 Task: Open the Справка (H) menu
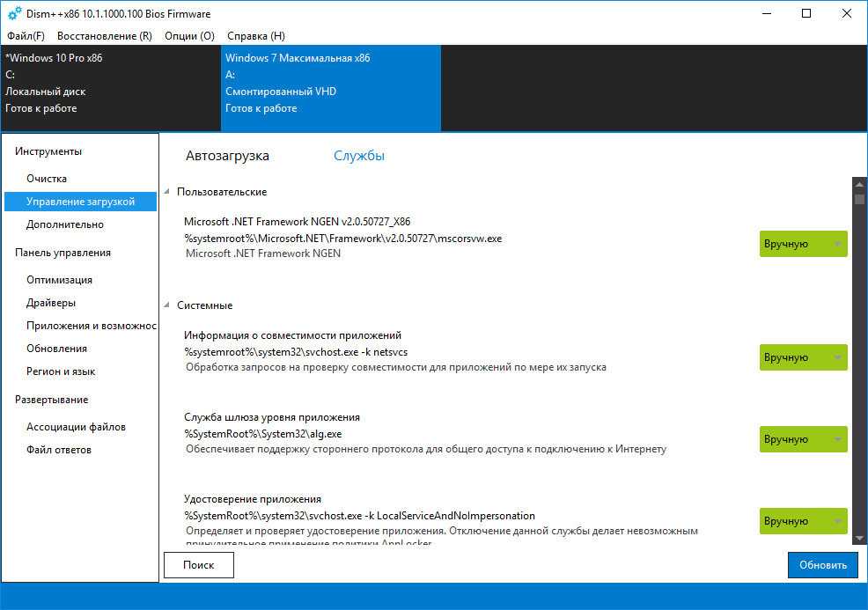point(255,36)
